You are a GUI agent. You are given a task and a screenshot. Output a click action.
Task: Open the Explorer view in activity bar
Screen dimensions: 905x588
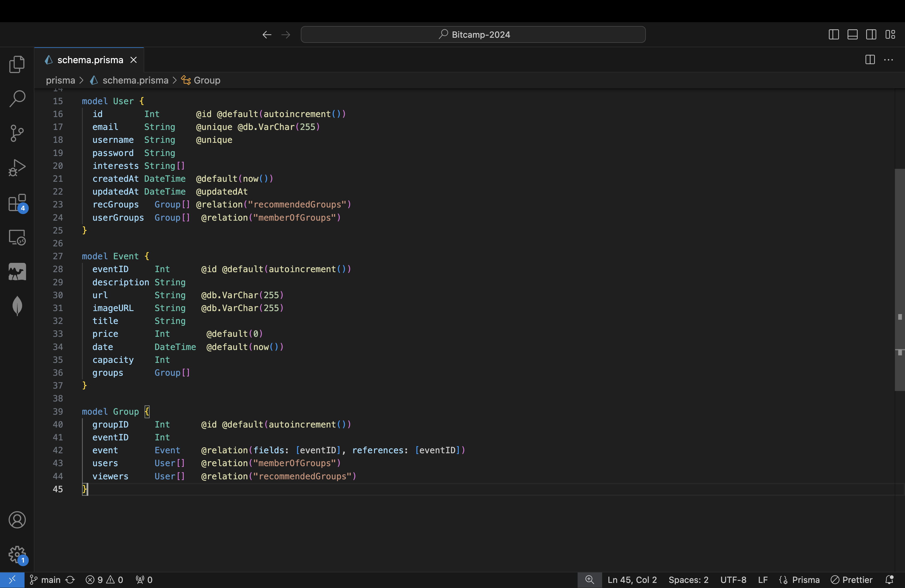pos(17,64)
